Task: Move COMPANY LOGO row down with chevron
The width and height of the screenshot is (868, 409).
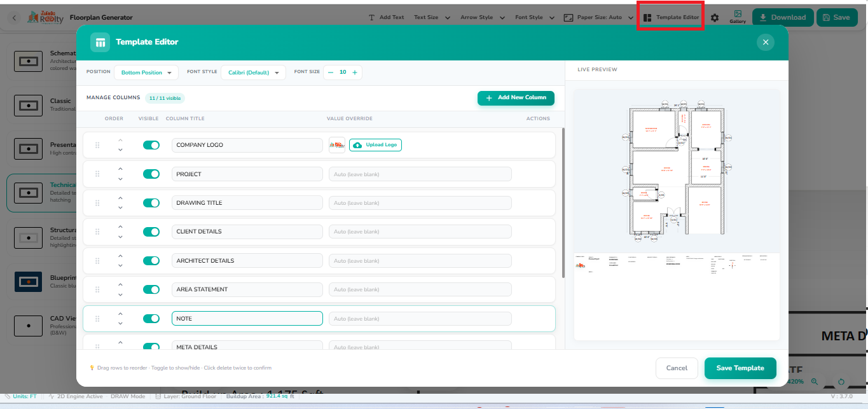Action: [x=120, y=150]
